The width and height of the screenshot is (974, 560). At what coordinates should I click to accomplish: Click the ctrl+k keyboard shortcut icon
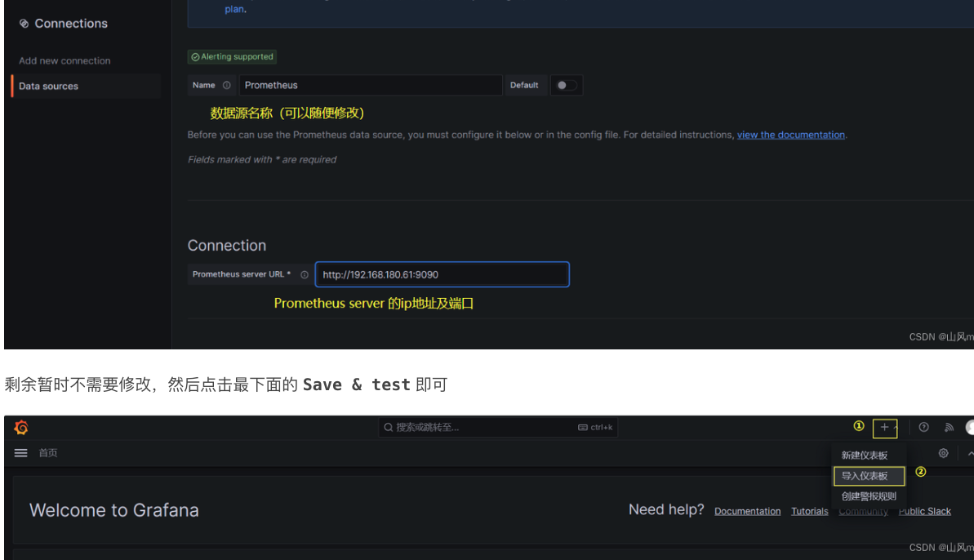583,427
